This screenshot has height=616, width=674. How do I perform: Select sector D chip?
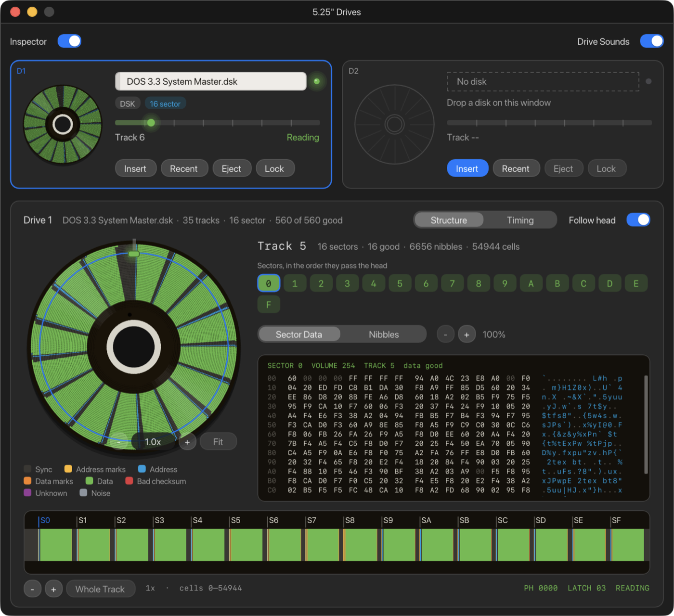609,283
